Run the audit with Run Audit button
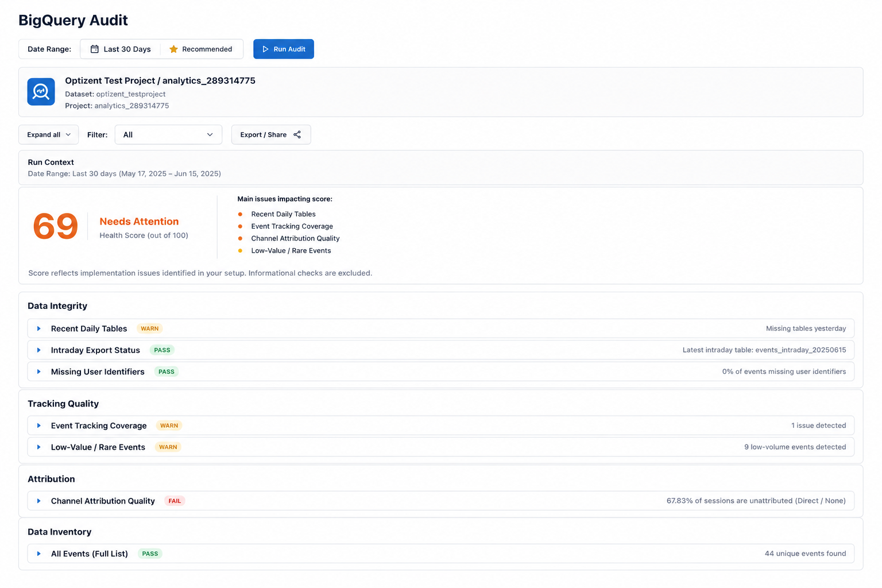Viewport: 882px width, 588px height. tap(284, 49)
